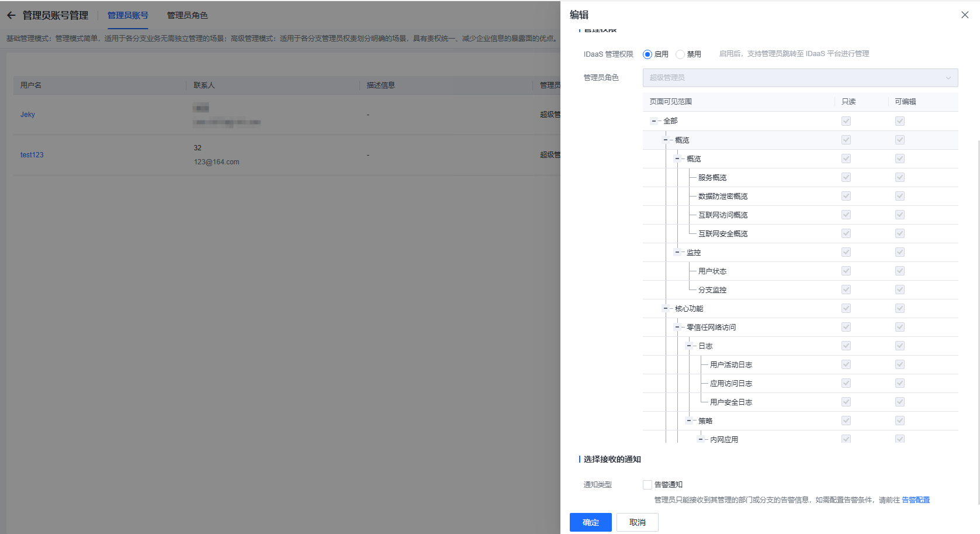Select the 启用 radio button
The height and width of the screenshot is (534, 980).
[x=647, y=54]
